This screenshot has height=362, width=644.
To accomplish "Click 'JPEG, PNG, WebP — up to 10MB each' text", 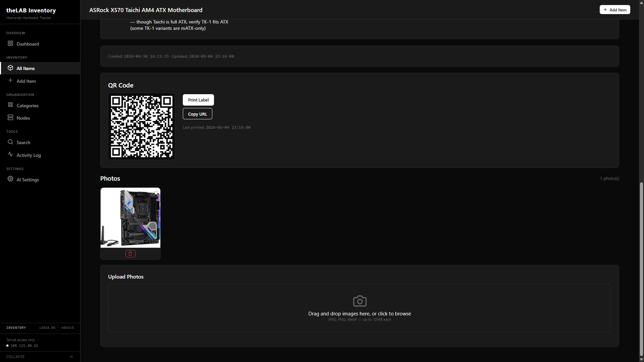I will pyautogui.click(x=360, y=320).
